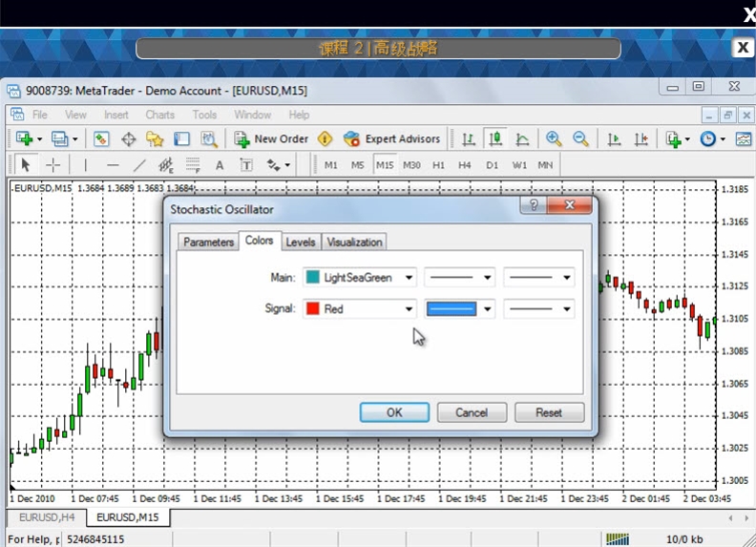Select the Cursor arrow tool
756x547 pixels.
(26, 165)
